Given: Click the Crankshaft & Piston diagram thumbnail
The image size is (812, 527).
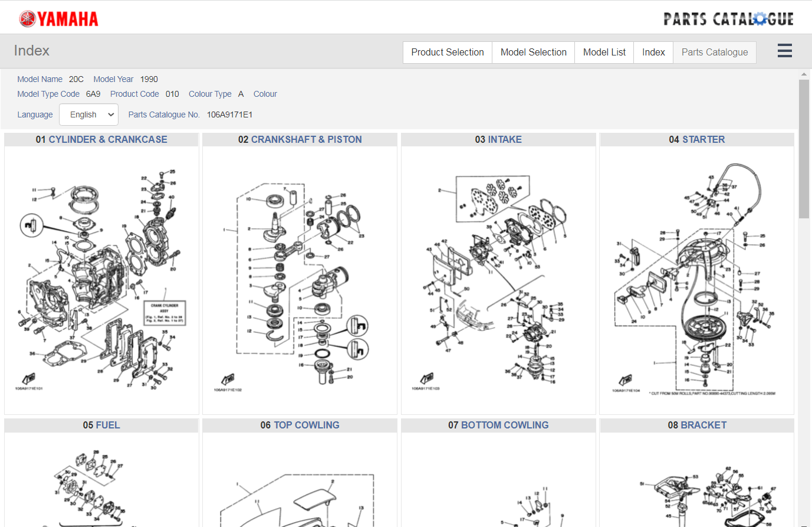Looking at the screenshot, I should (x=300, y=280).
